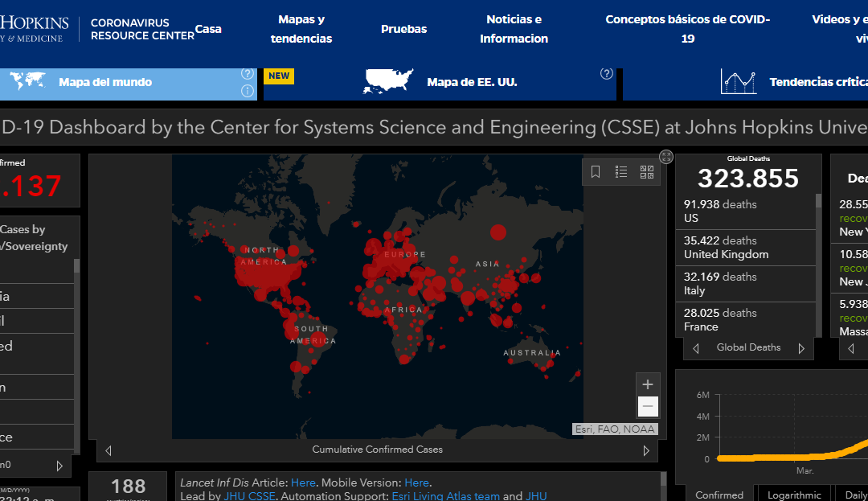Image resolution: width=868 pixels, height=501 pixels.
Task: Go to next Global Deaths view
Action: 801,348
